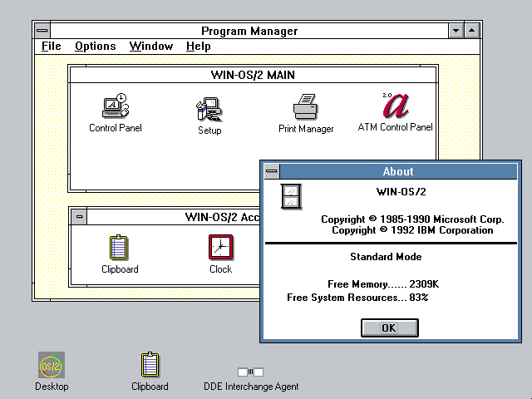Maximize Program Manager with up arrow button

pos(471,31)
